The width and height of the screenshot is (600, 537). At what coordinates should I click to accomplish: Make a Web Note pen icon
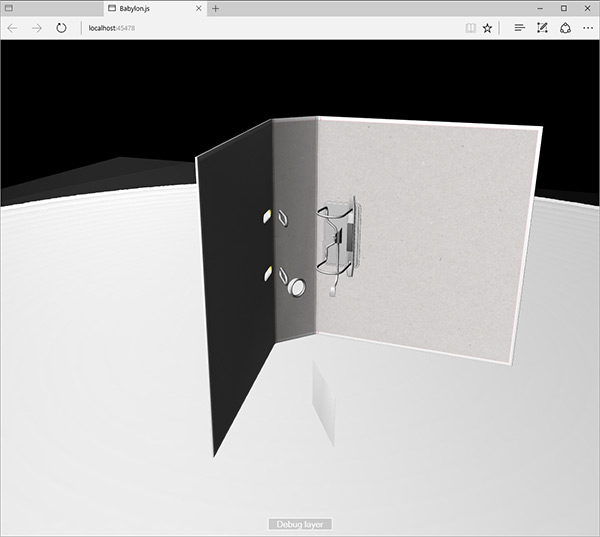(x=542, y=28)
